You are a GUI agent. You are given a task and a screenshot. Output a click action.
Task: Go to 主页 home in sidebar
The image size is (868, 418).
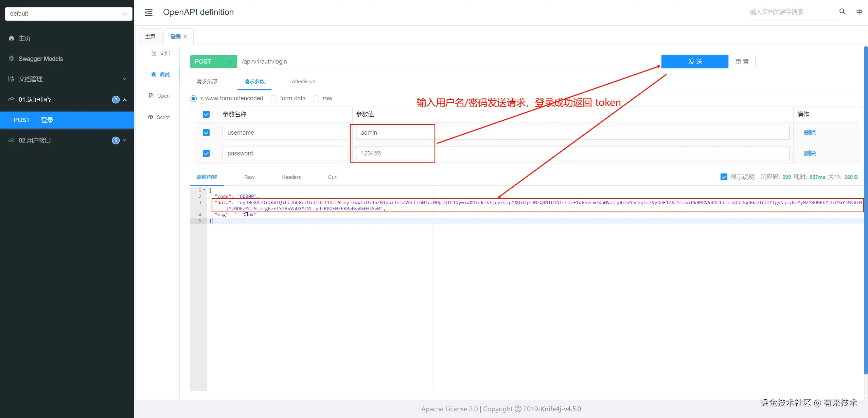pyautogui.click(x=24, y=38)
